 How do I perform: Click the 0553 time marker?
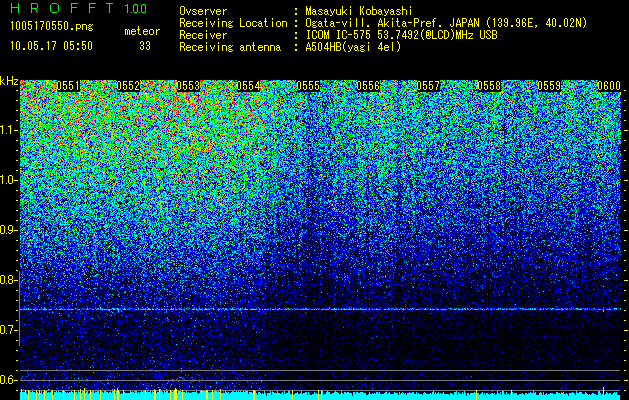click(188, 86)
